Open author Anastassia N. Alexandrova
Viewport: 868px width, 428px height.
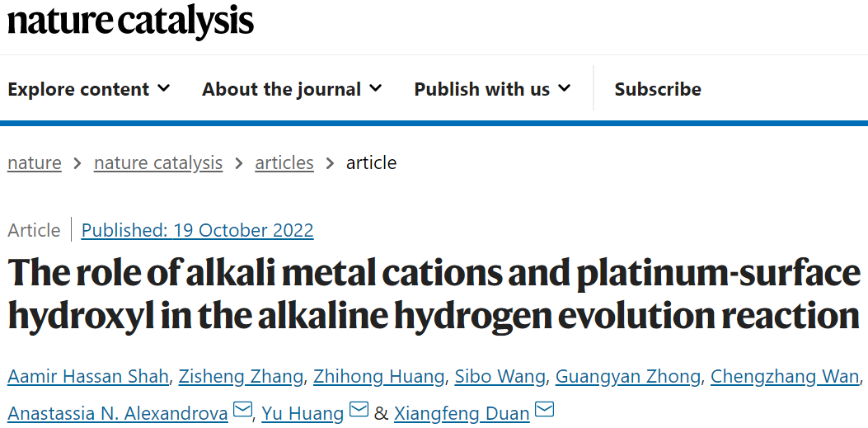(118, 414)
